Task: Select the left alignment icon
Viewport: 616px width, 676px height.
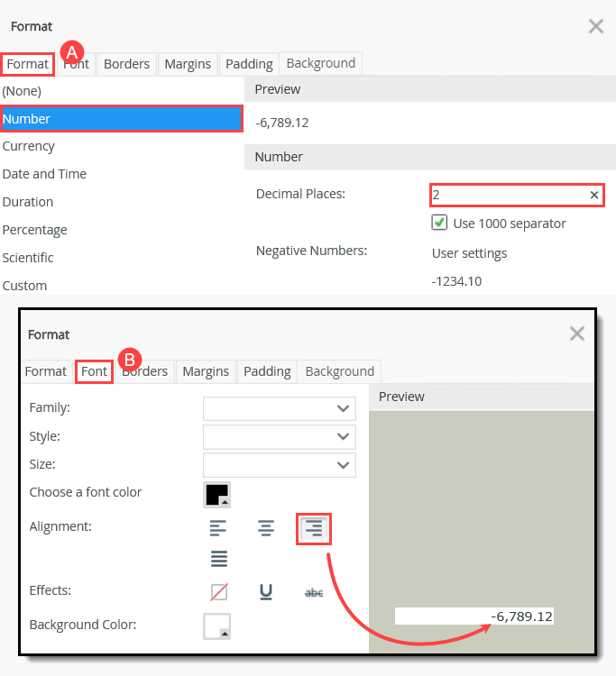Action: 218,528
